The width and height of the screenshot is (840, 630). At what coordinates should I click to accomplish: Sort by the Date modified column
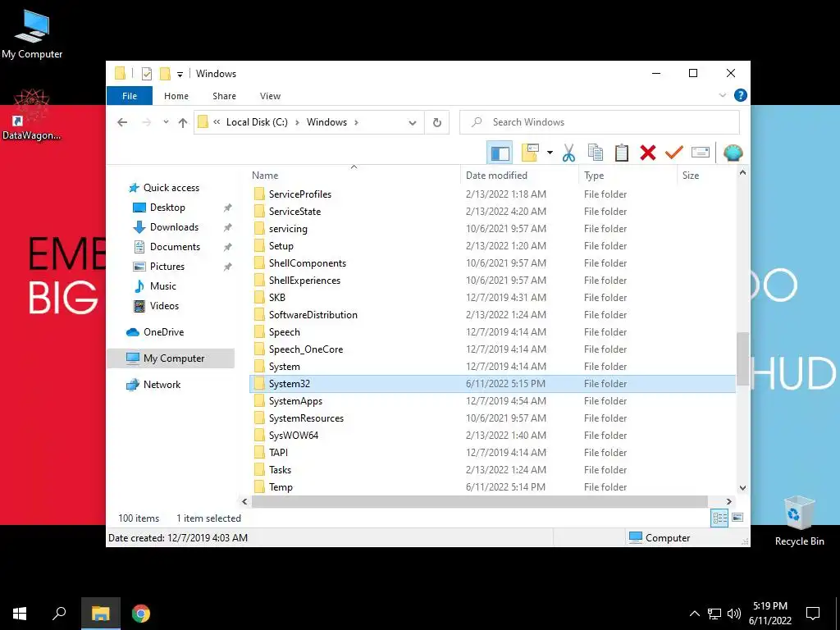click(518, 176)
